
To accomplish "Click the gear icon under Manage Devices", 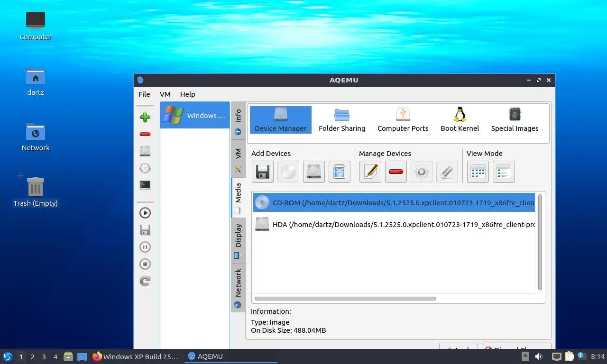I will (422, 172).
